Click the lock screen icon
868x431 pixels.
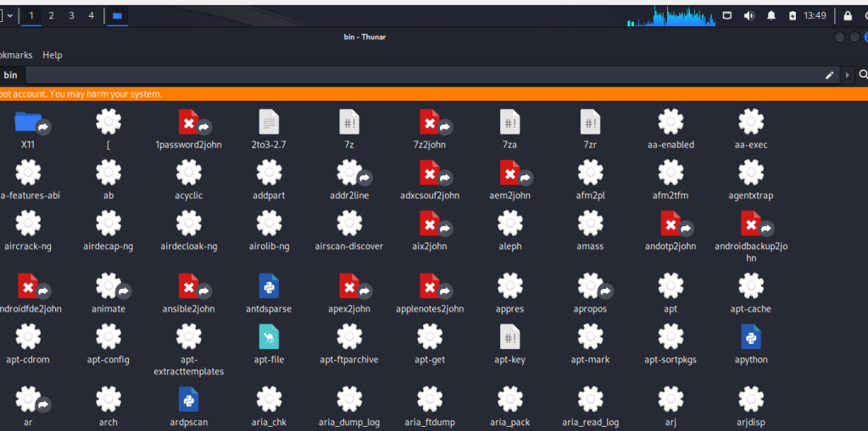pos(848,15)
